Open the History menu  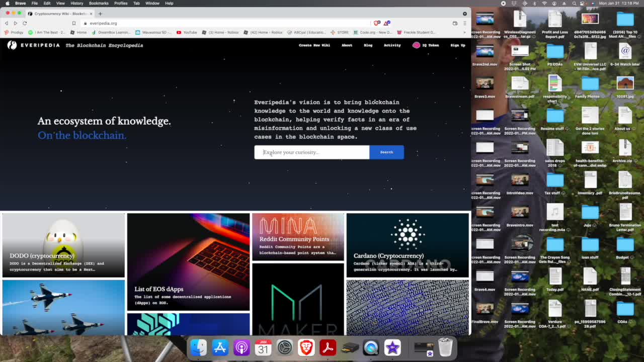(76, 3)
